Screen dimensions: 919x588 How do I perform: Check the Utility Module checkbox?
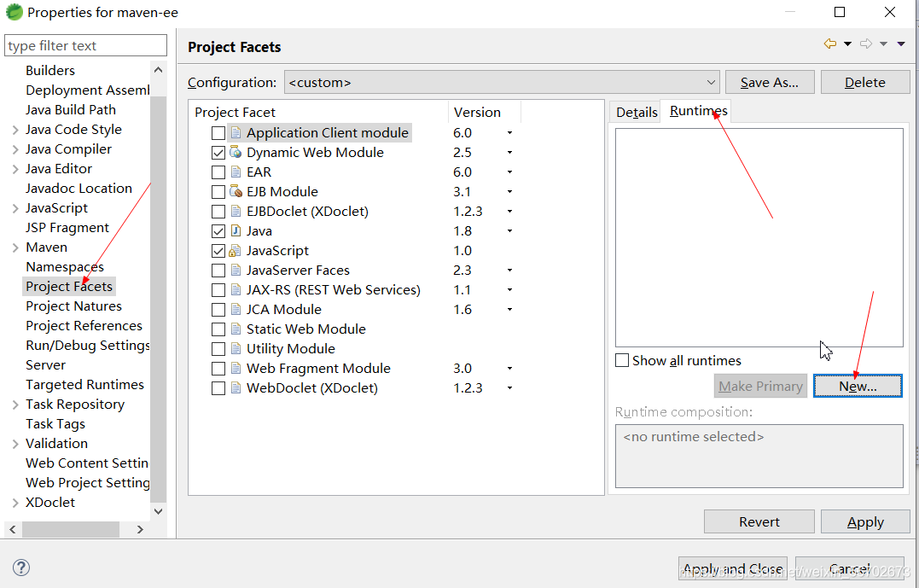point(218,349)
